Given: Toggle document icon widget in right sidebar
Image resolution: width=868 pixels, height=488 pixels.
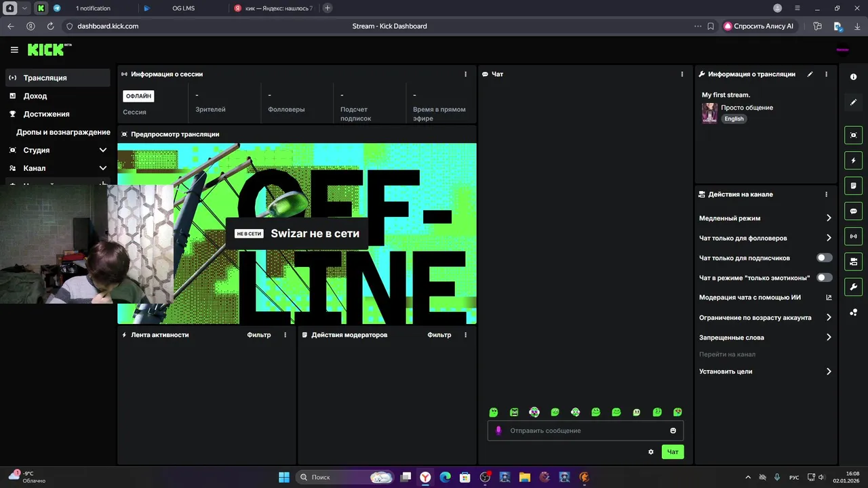Looking at the screenshot, I should [854, 186].
